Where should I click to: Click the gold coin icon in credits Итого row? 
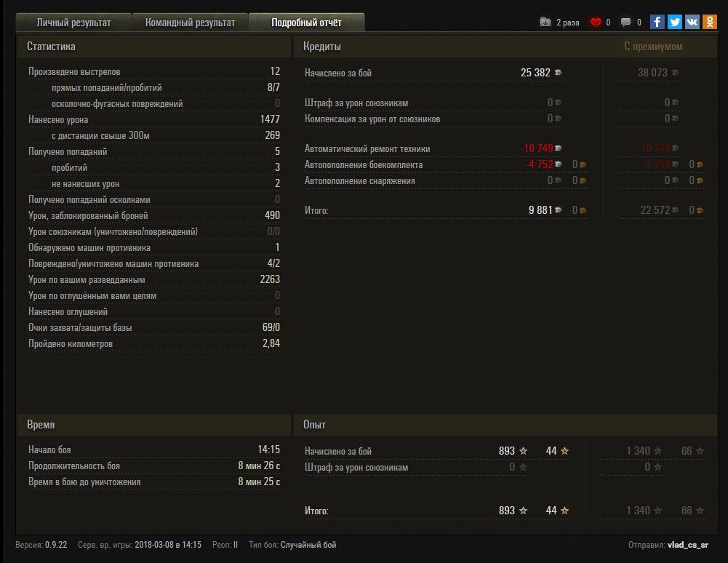pyautogui.click(x=583, y=210)
